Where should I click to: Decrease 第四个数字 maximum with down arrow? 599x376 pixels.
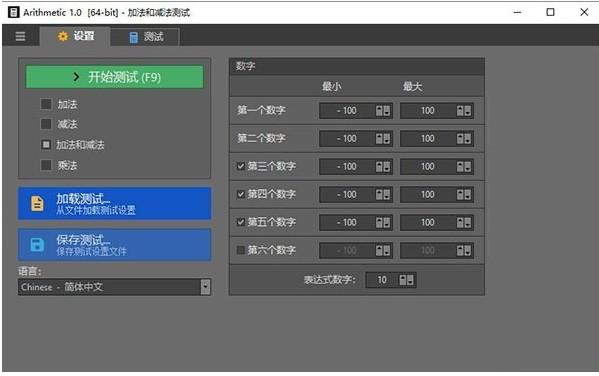468,194
